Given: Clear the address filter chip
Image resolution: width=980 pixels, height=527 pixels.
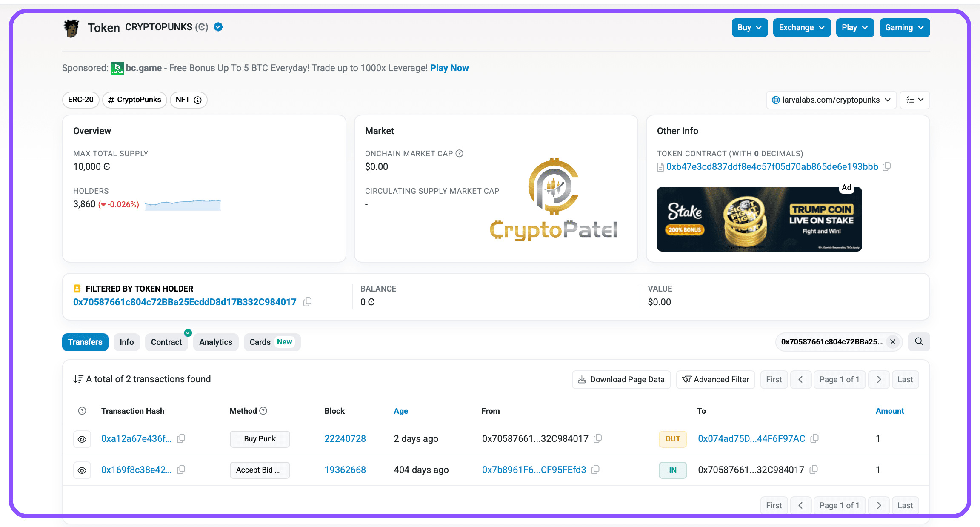Looking at the screenshot, I should (x=893, y=342).
